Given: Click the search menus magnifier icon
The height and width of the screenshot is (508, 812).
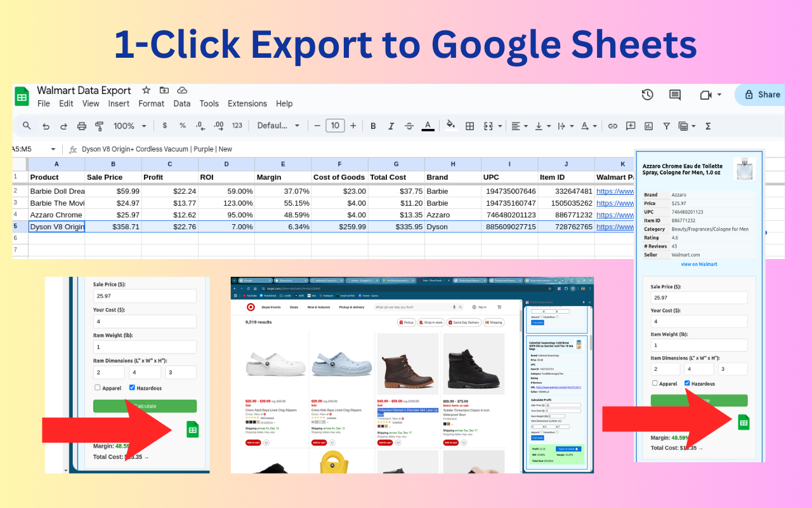Looking at the screenshot, I should [27, 126].
